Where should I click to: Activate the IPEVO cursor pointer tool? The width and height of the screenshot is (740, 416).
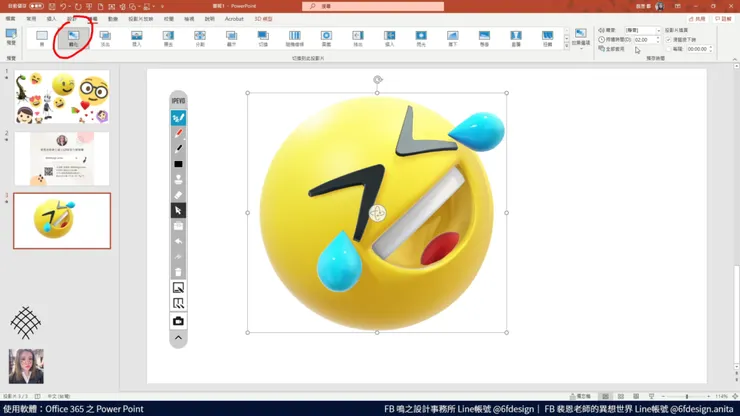(178, 211)
